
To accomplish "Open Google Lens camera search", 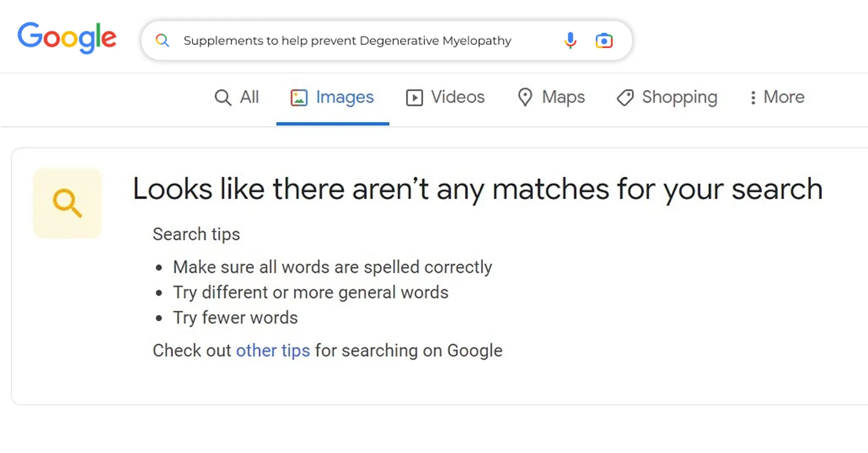I will click(x=604, y=41).
